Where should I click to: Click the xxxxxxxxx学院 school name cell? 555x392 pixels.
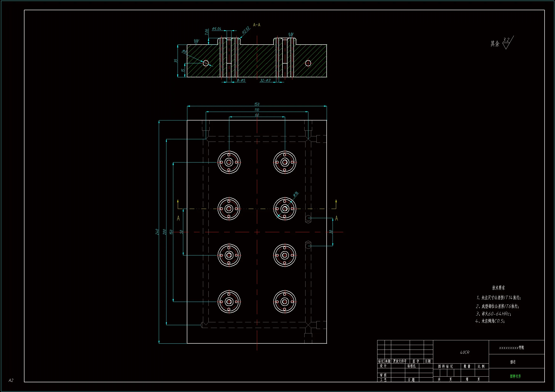click(512, 348)
